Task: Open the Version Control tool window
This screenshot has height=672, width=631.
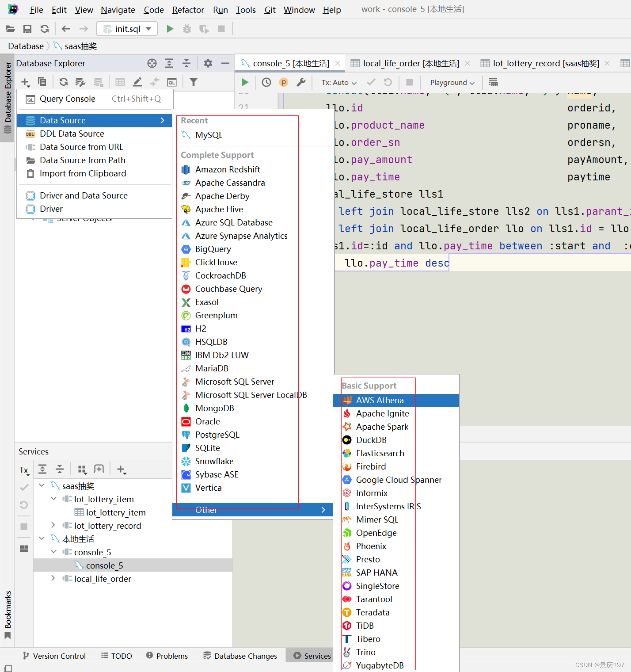Action: 54,656
